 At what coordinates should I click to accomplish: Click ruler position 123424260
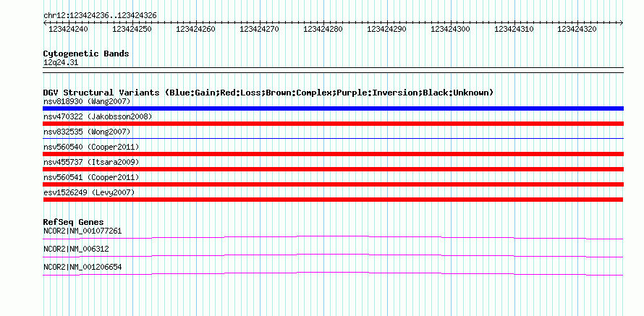coord(195,29)
